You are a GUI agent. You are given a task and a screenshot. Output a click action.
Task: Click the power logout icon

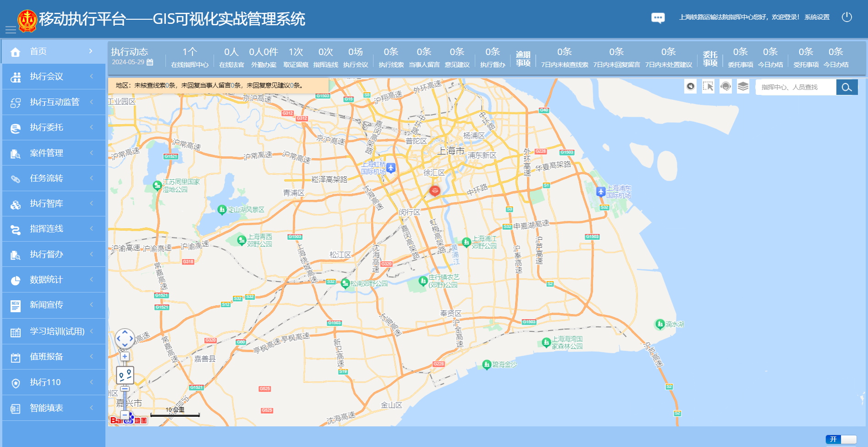(x=846, y=17)
